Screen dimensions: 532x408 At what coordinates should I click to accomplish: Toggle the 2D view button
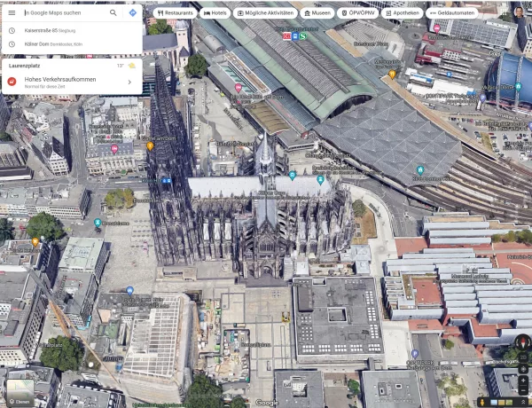[x=523, y=357]
